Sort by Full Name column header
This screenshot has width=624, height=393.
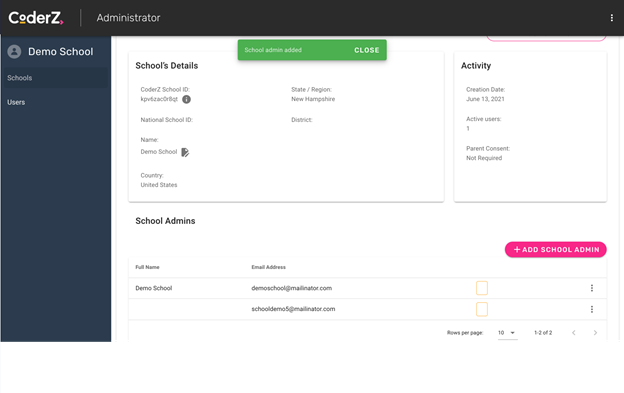coord(147,267)
